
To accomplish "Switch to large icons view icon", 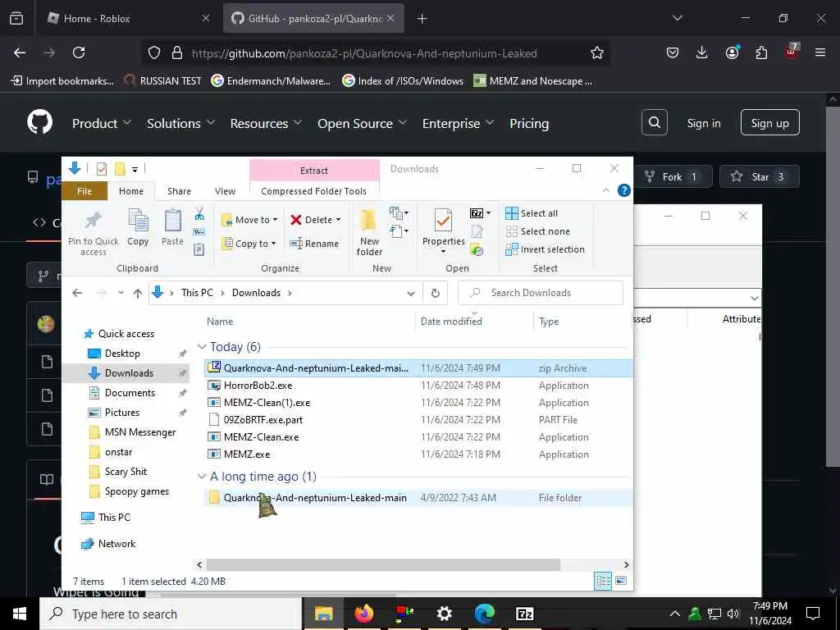I will click(x=621, y=581).
